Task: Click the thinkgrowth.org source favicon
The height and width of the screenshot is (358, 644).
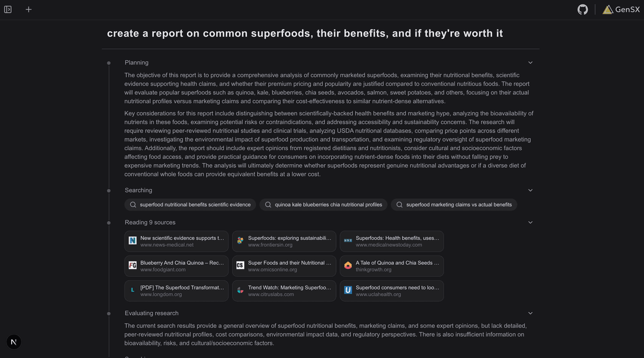Action: (348, 266)
